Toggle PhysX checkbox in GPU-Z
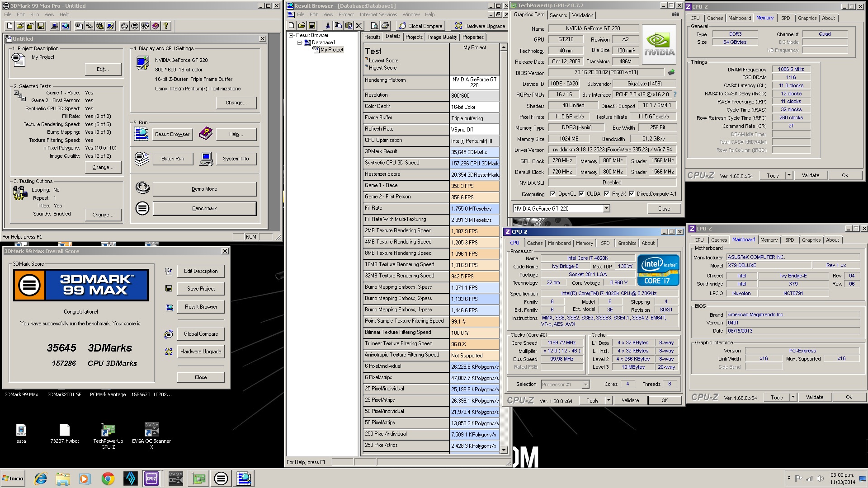The height and width of the screenshot is (488, 868). (x=607, y=194)
